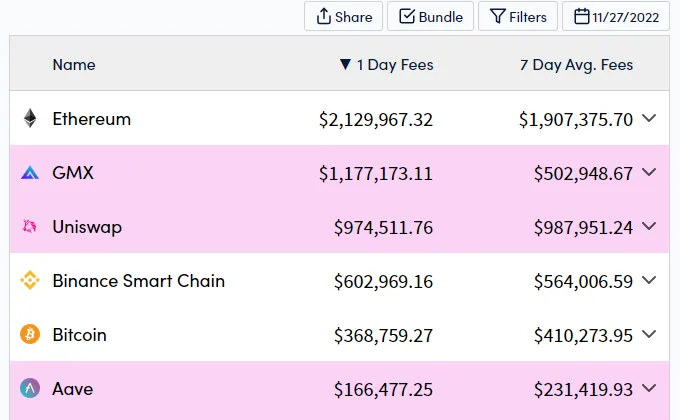Expand the Bitcoin row chevron
The image size is (680, 420).
click(649, 334)
